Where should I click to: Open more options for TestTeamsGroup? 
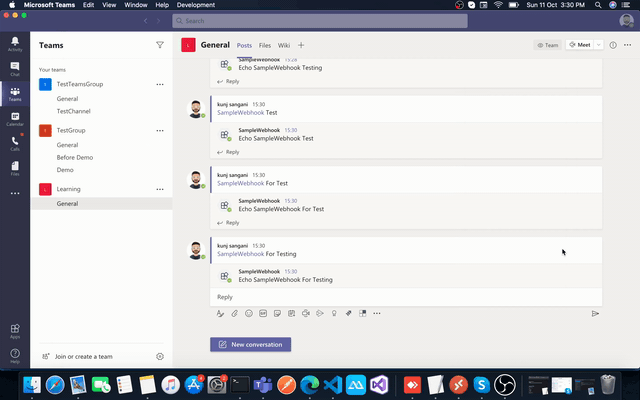coord(160,84)
